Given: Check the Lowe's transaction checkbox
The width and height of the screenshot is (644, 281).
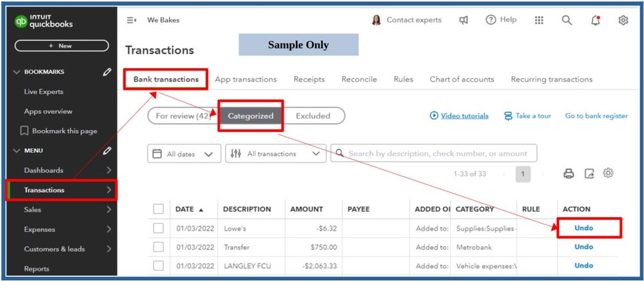Looking at the screenshot, I should (x=158, y=228).
